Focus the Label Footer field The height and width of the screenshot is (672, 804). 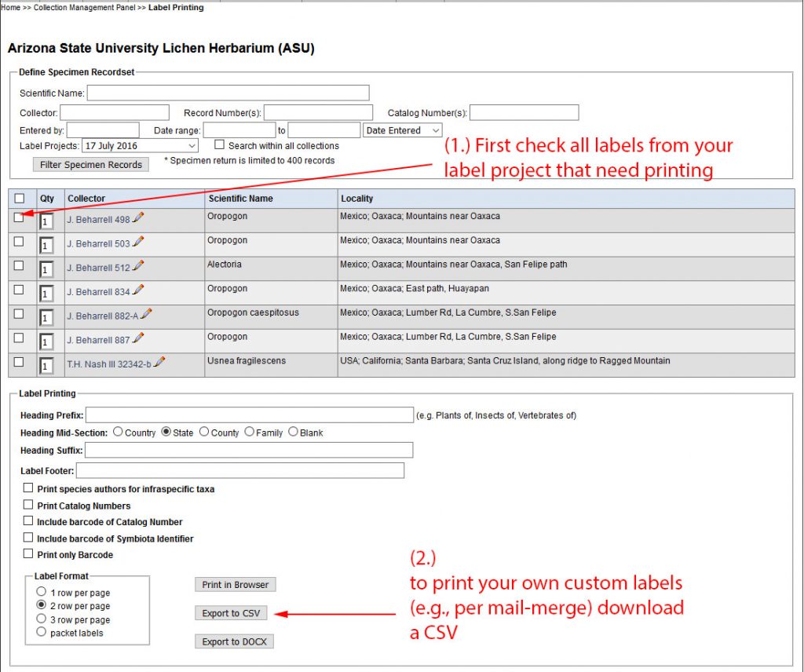240,470
